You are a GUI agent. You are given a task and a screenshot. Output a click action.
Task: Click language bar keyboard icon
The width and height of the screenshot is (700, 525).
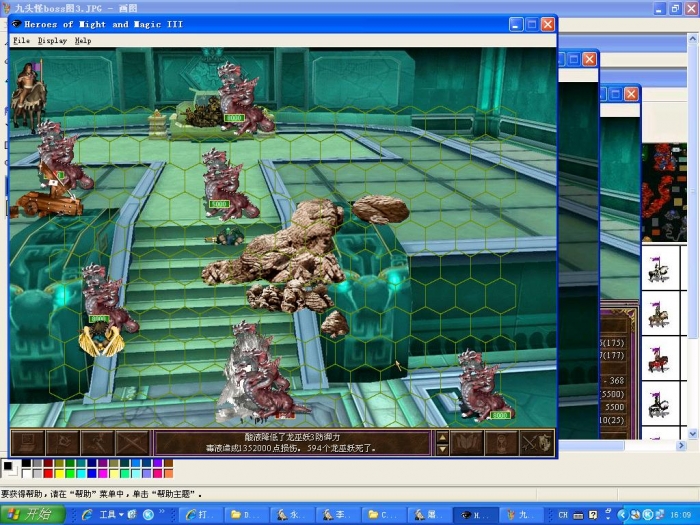tap(578, 515)
